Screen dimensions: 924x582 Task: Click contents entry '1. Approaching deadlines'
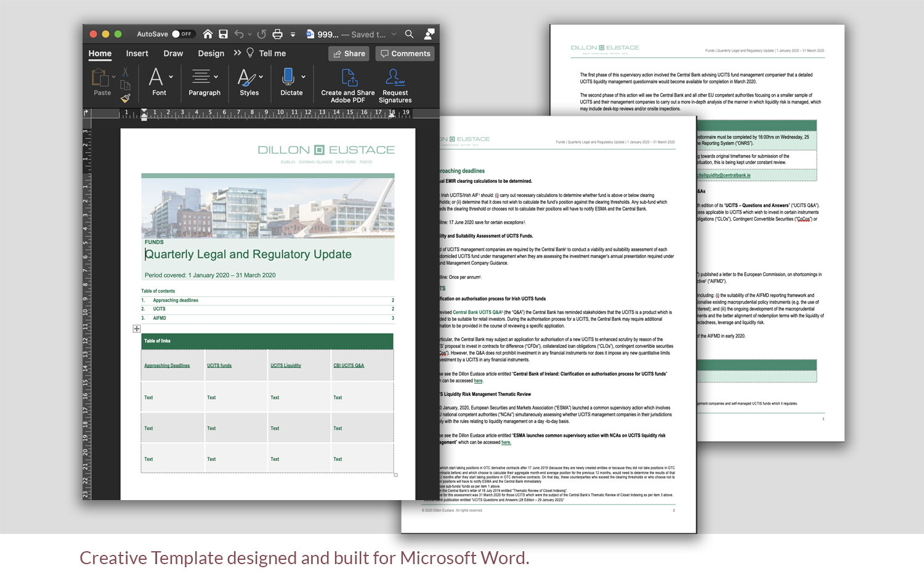[267, 301]
